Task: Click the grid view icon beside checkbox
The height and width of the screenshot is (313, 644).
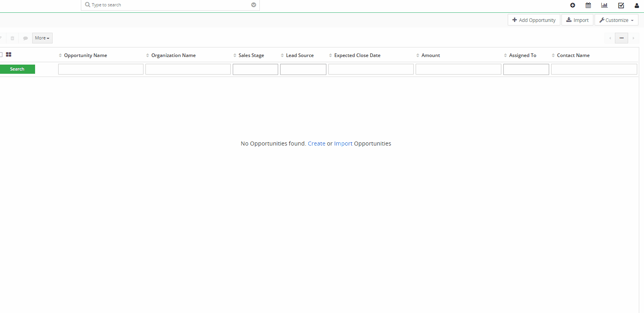Action: click(x=9, y=55)
